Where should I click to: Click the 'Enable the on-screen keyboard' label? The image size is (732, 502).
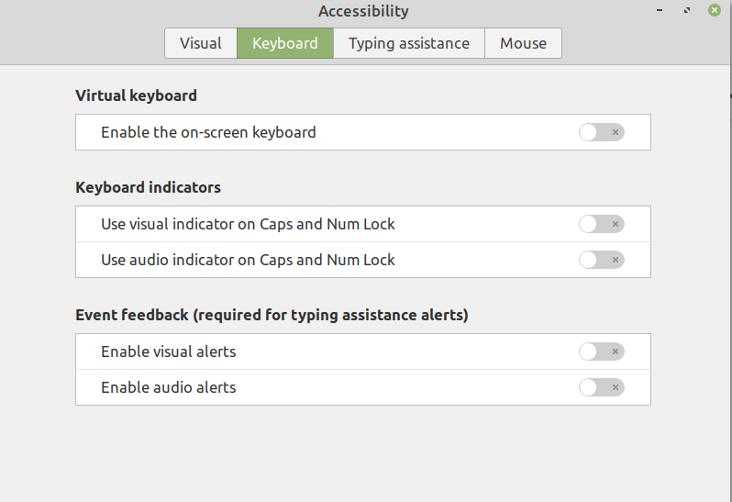[x=208, y=132]
